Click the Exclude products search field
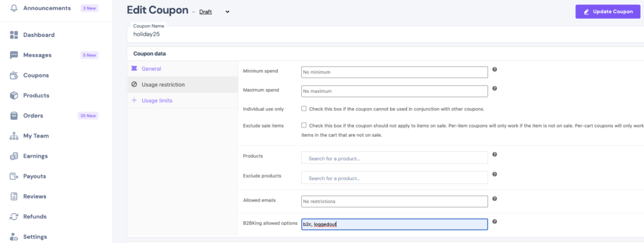 point(394,178)
